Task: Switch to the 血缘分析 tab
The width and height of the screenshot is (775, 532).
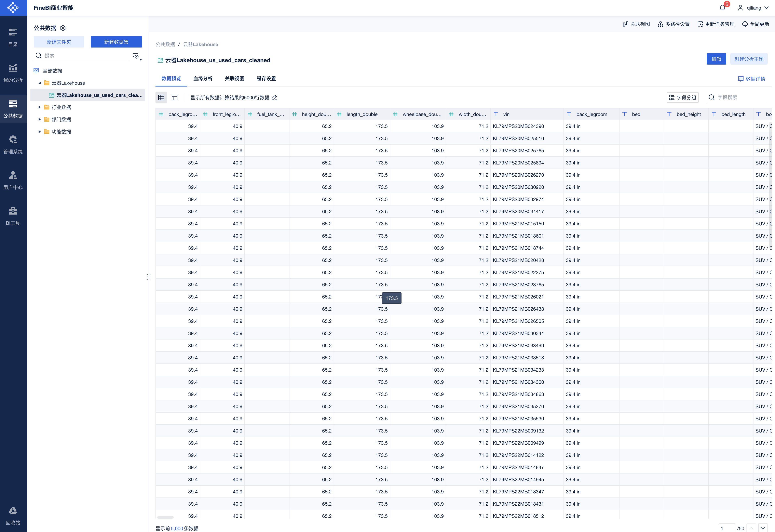Action: [202, 78]
